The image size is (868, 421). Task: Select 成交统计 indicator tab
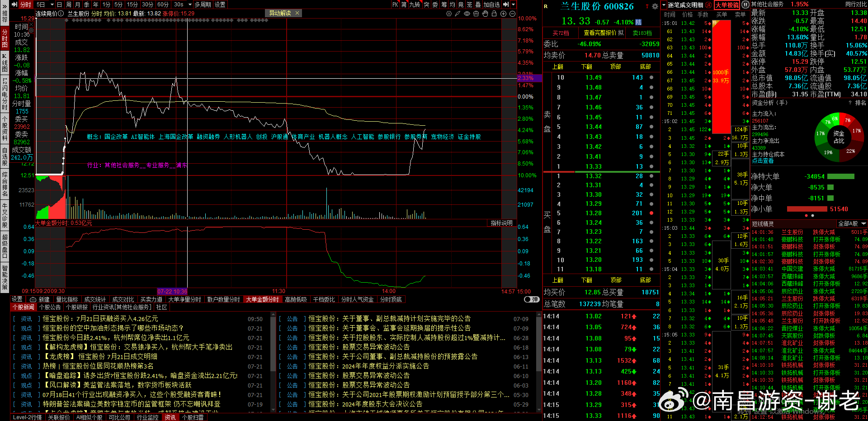[95, 299]
